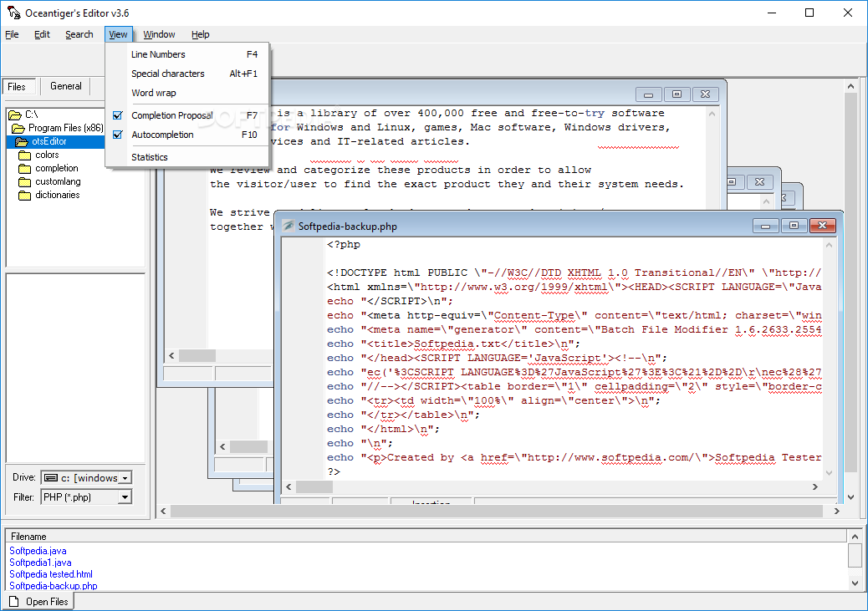868x611 pixels.
Task: Select the dictionaries folder in tree
Action: [58, 195]
